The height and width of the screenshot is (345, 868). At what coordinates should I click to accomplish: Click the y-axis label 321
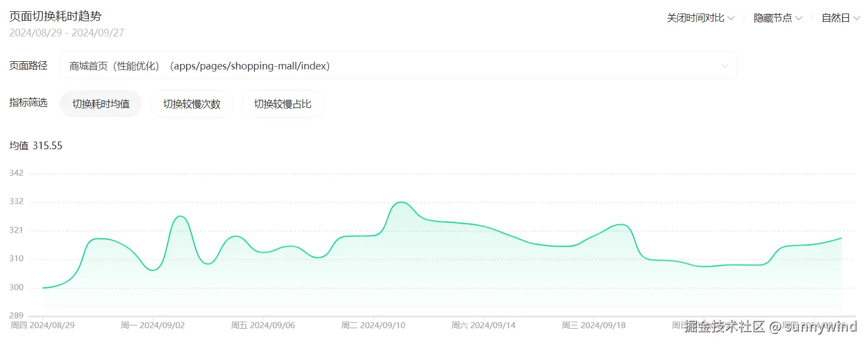coord(16,230)
